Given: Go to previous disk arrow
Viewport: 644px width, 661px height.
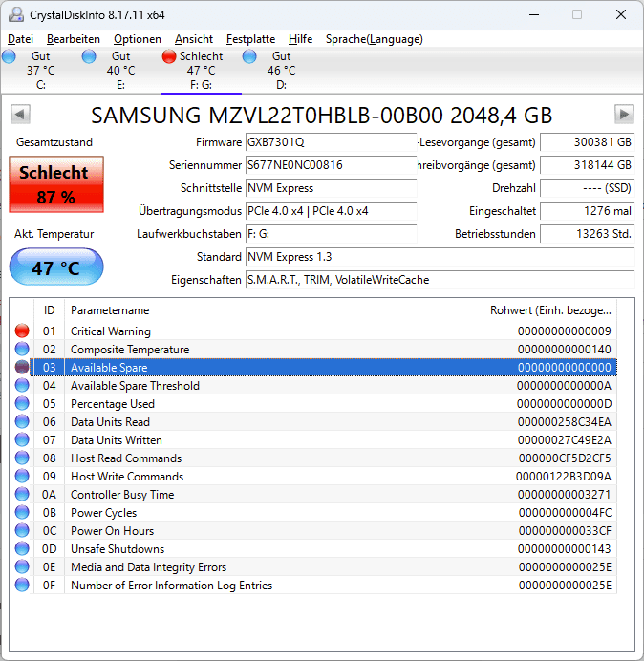Looking at the screenshot, I should (x=20, y=115).
